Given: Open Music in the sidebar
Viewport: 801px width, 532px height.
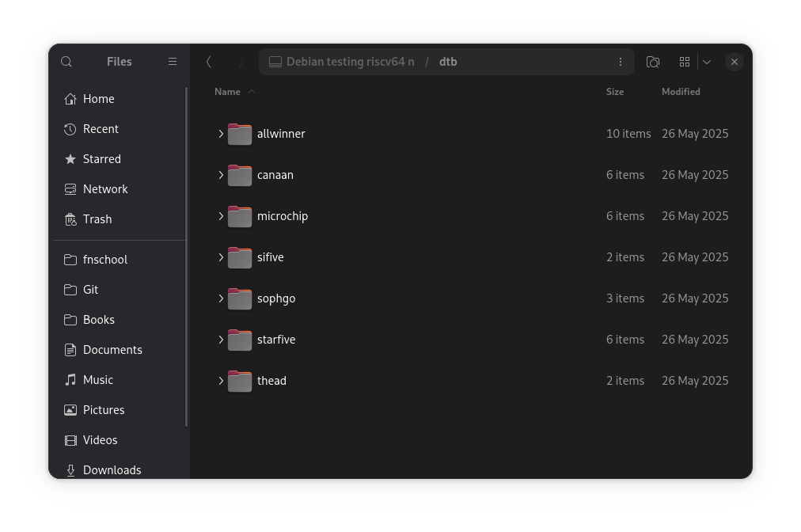Looking at the screenshot, I should coord(119,380).
